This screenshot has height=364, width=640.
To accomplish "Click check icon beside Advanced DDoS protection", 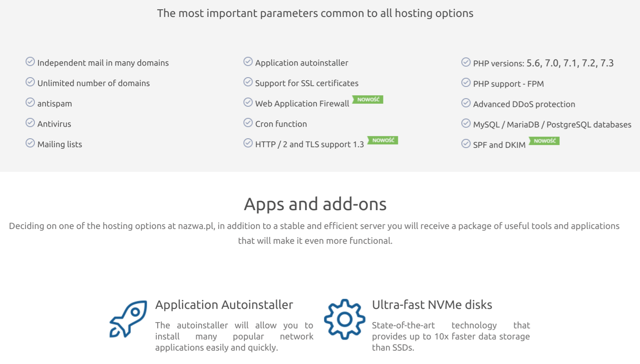I will click(466, 103).
